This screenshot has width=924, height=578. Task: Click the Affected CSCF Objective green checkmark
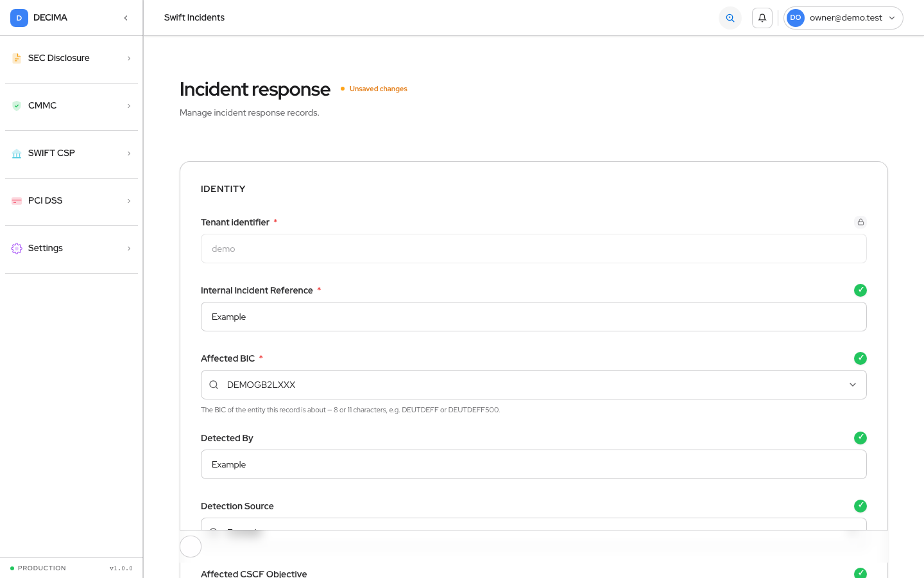860,573
